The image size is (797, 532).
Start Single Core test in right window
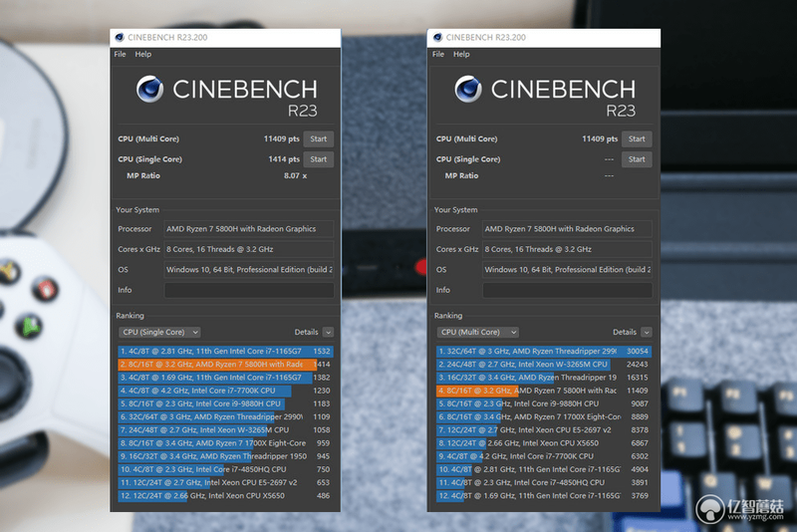(637, 159)
